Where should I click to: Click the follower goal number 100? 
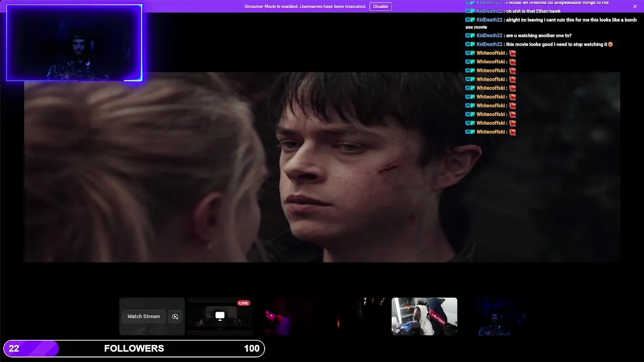(x=252, y=348)
